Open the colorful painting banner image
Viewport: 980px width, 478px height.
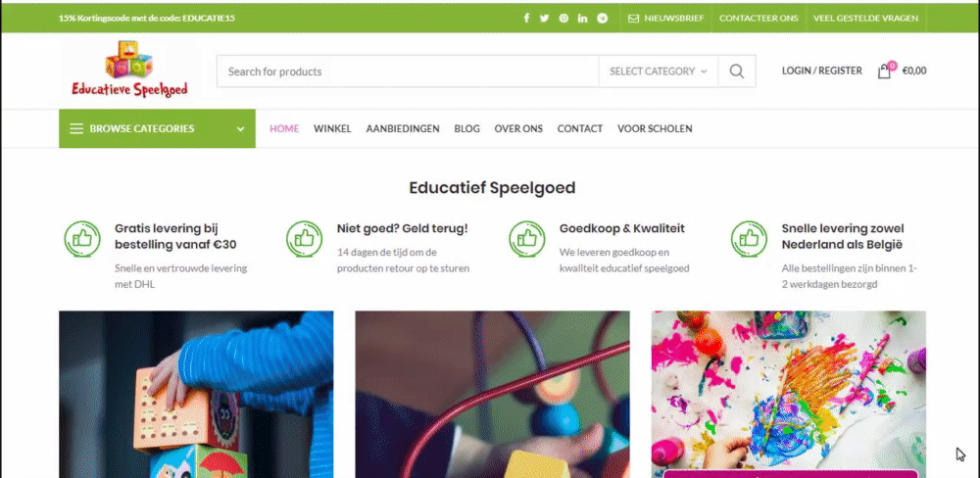[789, 395]
